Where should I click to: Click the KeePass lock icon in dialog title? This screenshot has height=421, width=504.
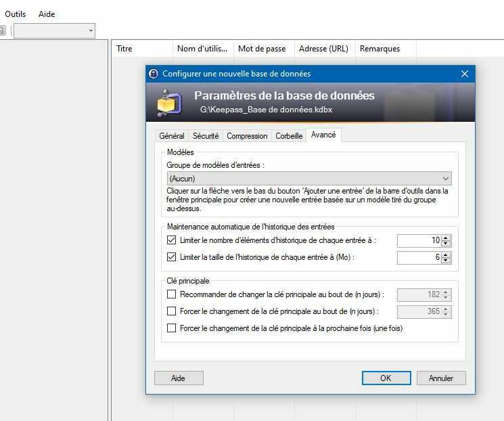tap(154, 74)
